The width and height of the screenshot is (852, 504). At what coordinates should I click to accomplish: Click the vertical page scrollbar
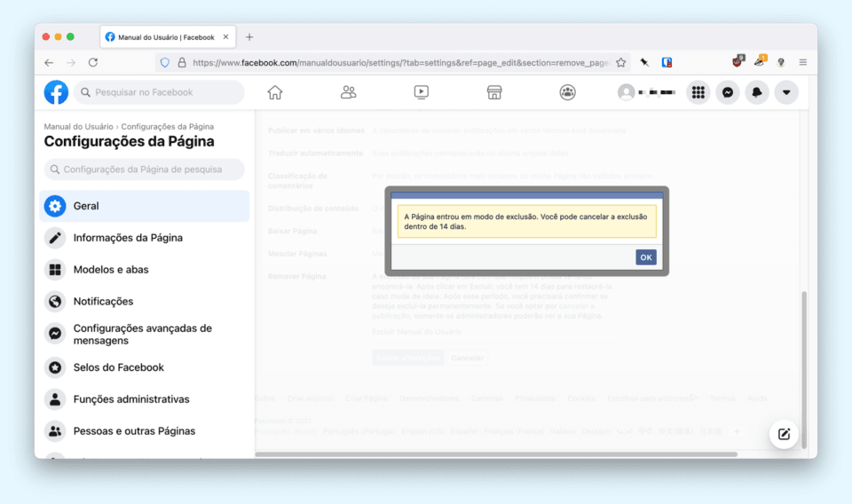(x=804, y=369)
